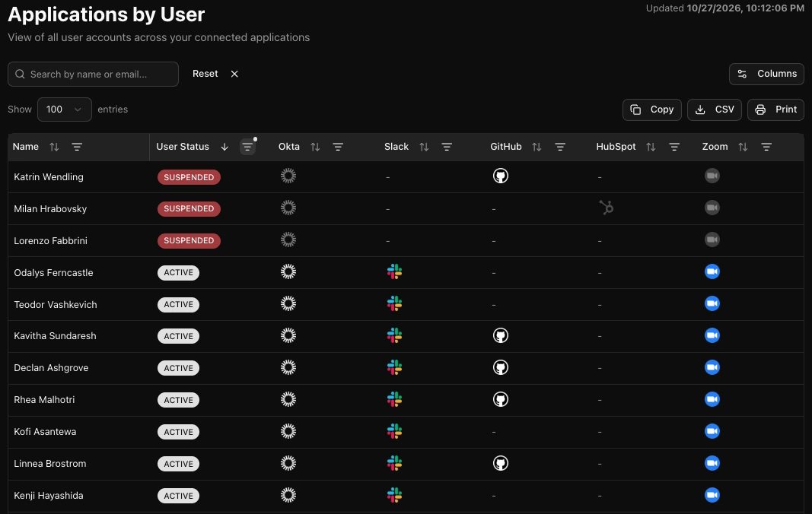Sort the table by Slack
The height and width of the screenshot is (514, 812).
(x=424, y=147)
